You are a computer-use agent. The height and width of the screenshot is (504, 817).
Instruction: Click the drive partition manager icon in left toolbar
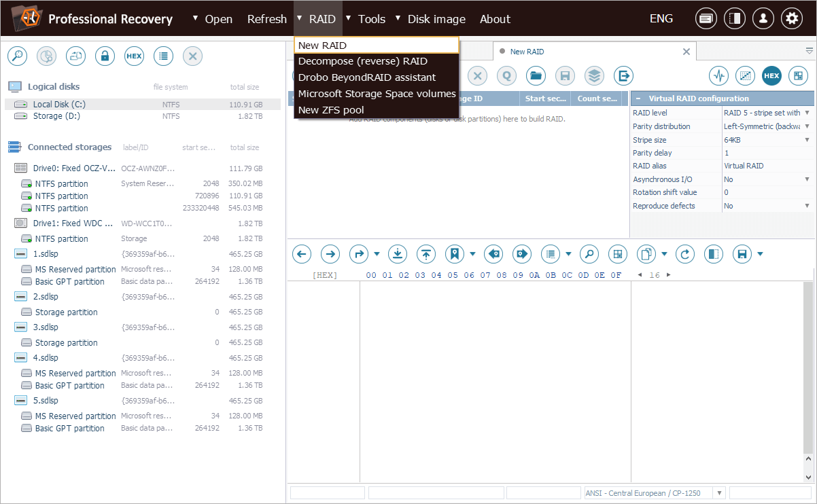(x=75, y=56)
